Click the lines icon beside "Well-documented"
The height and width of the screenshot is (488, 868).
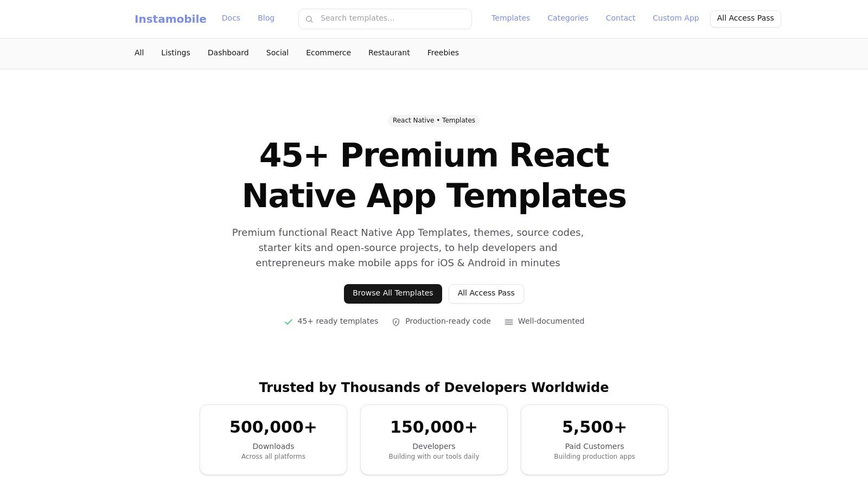click(x=508, y=322)
